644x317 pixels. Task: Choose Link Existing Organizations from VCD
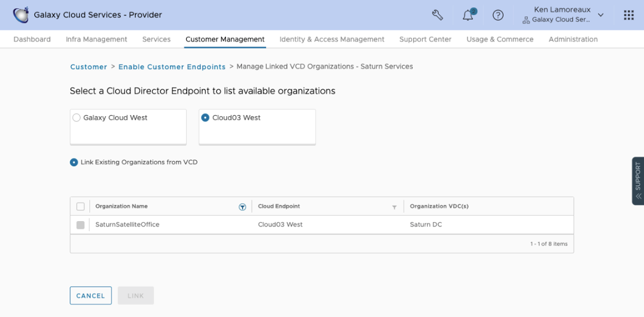[x=74, y=162]
